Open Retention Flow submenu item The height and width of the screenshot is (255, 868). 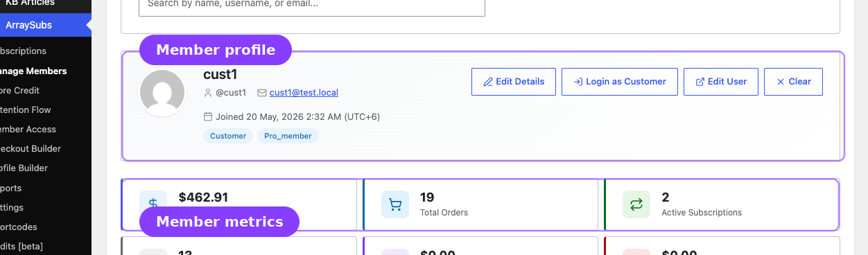coord(26,109)
